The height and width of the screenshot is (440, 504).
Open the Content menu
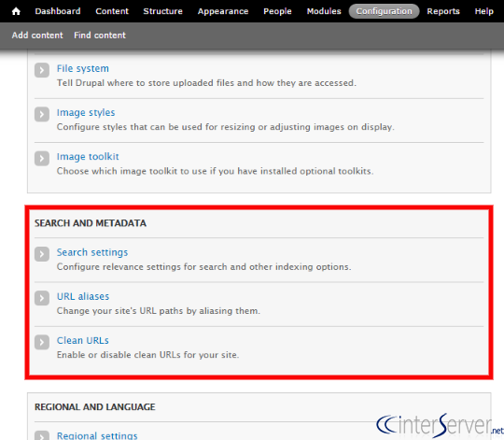pyautogui.click(x=112, y=11)
